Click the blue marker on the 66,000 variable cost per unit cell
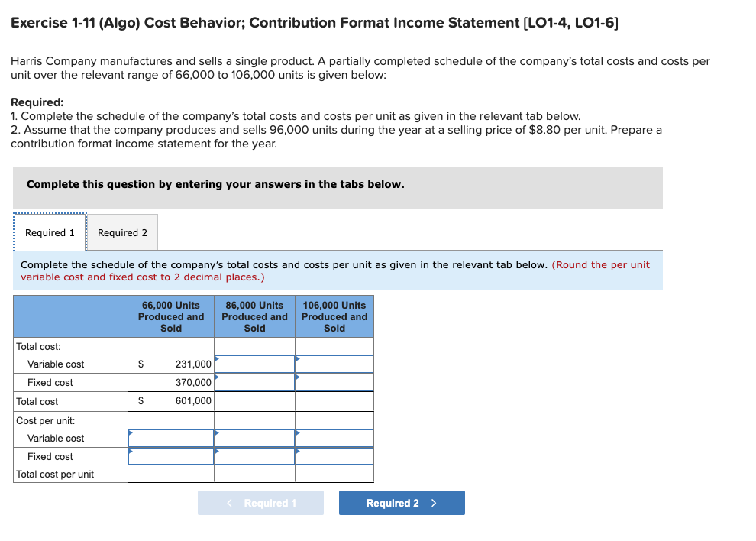The height and width of the screenshot is (541, 756). (x=130, y=432)
